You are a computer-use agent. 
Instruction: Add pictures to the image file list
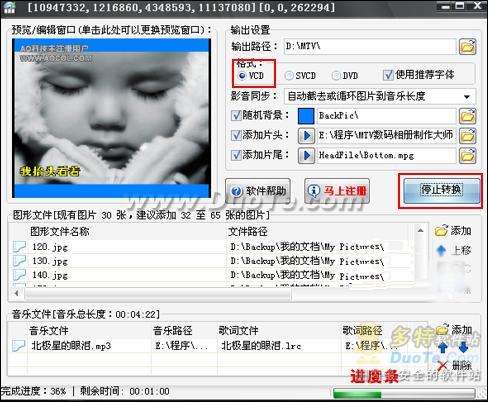[x=453, y=231]
